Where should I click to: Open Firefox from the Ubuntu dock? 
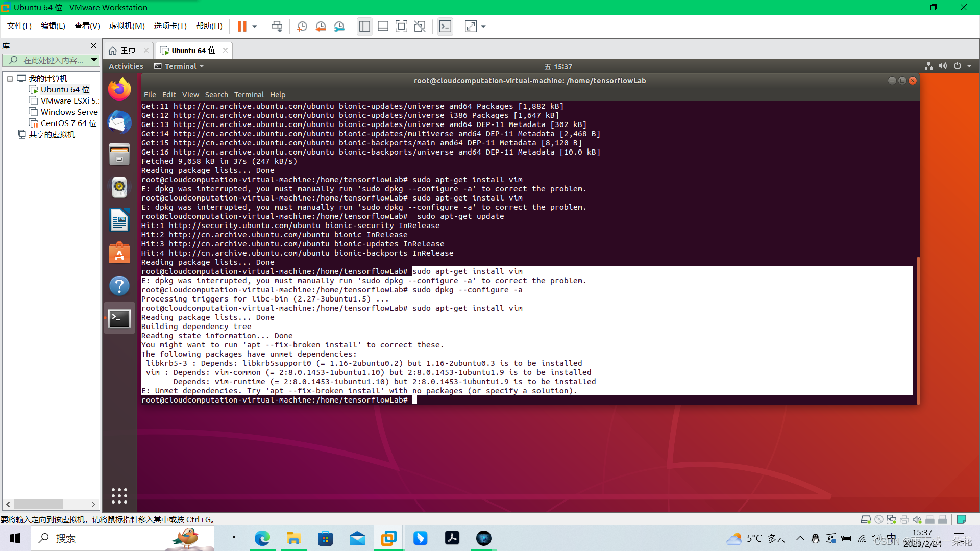[119, 90]
